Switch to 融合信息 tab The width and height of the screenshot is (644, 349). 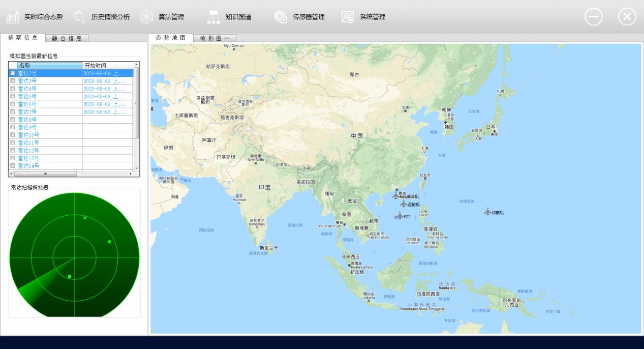[x=67, y=38]
